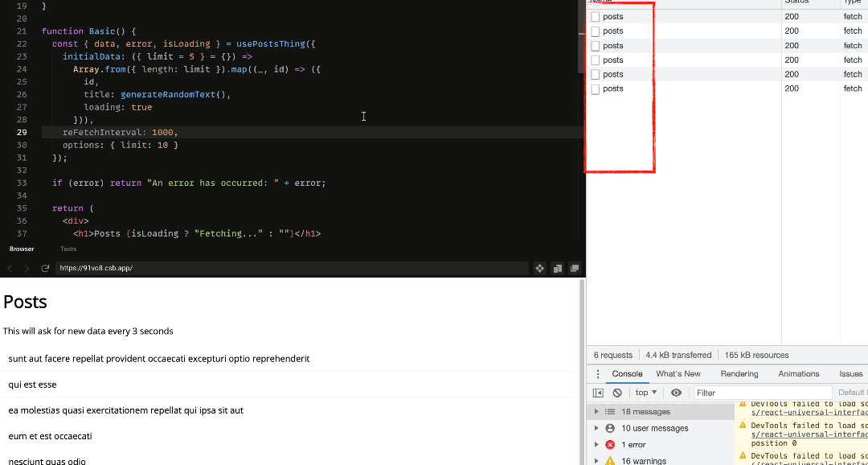This screenshot has height=465, width=868.
Task: Click code line 'function Basic() {'
Action: coord(88,31)
